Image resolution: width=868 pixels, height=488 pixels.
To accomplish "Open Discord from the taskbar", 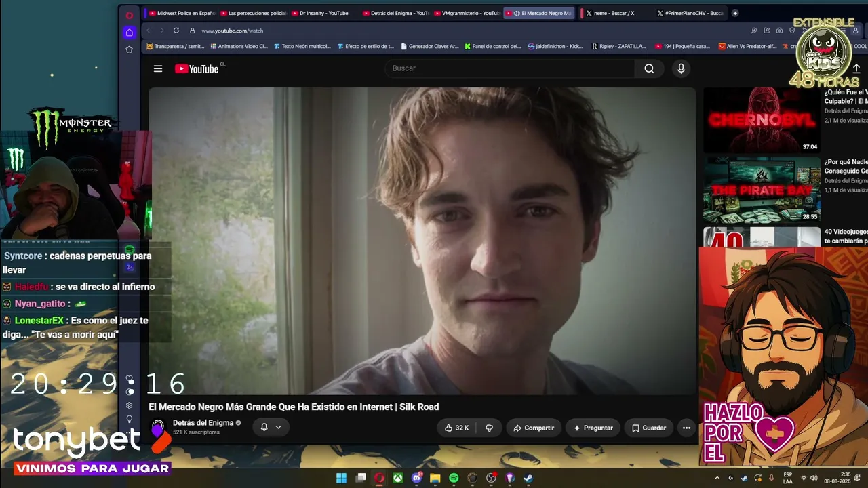I will pos(416,478).
